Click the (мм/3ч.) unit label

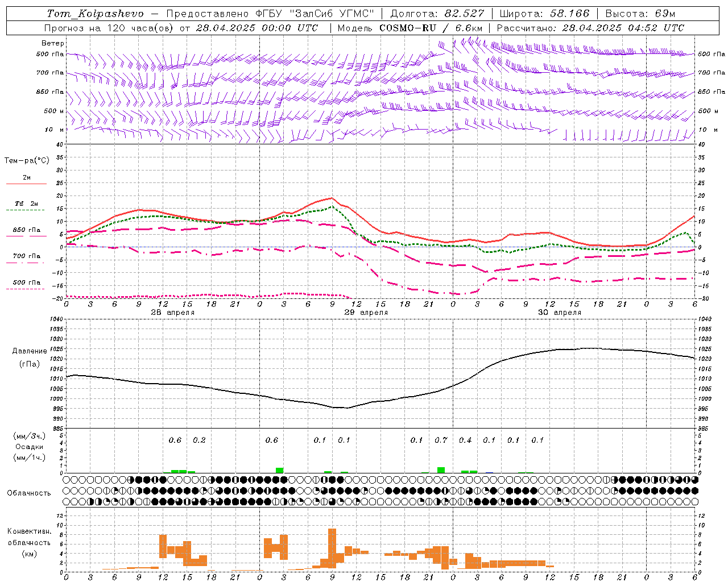click(x=28, y=436)
